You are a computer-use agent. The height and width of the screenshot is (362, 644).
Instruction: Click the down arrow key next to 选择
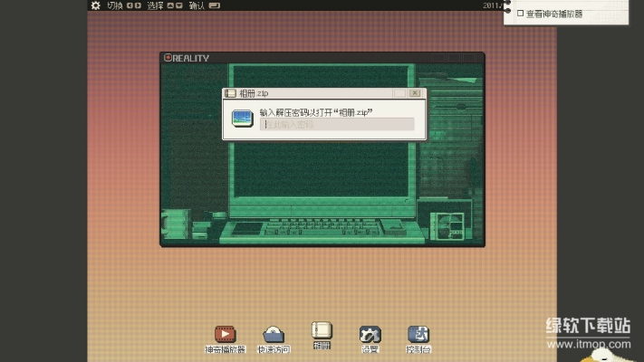(x=179, y=5)
